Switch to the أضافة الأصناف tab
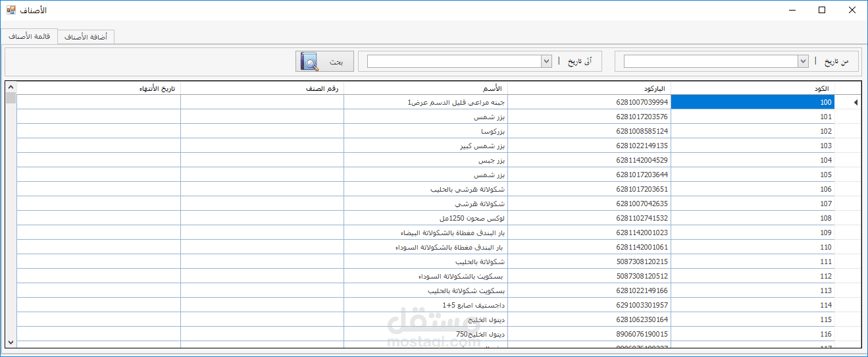 [x=86, y=37]
